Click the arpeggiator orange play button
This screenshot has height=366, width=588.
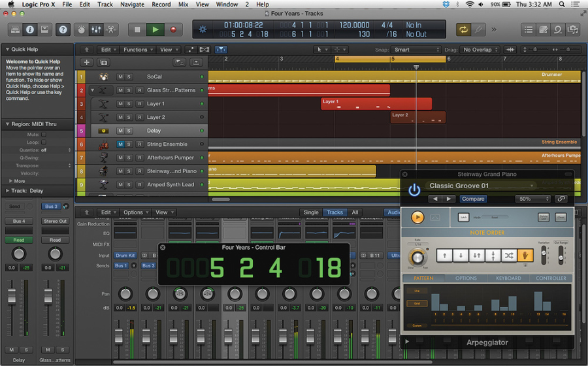click(x=417, y=218)
